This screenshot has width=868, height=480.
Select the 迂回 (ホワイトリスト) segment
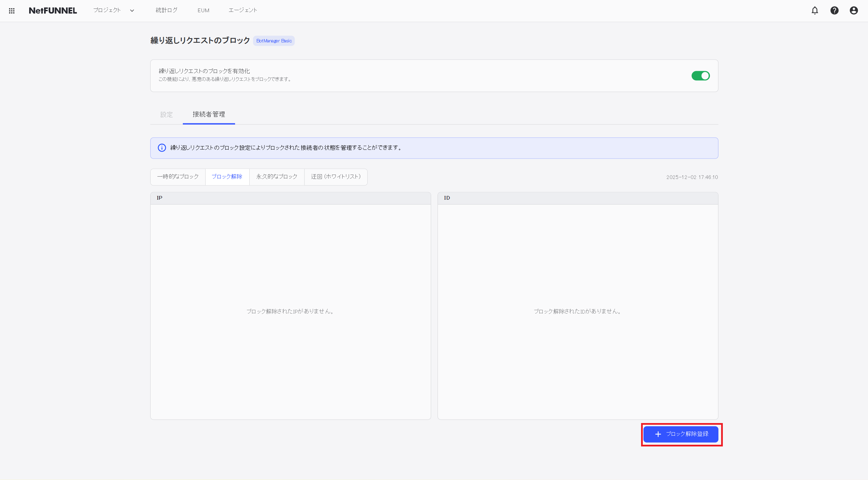pos(335,177)
